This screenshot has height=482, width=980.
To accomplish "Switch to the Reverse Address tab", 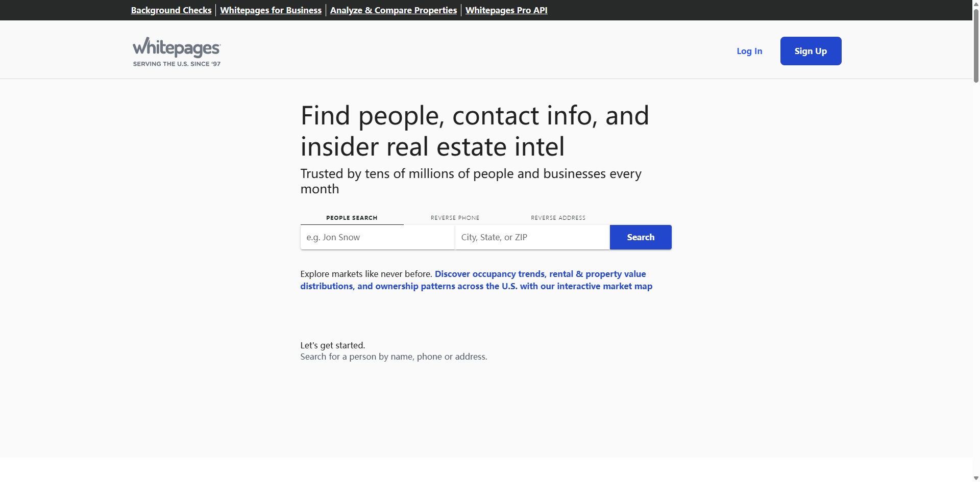I will click(x=558, y=218).
